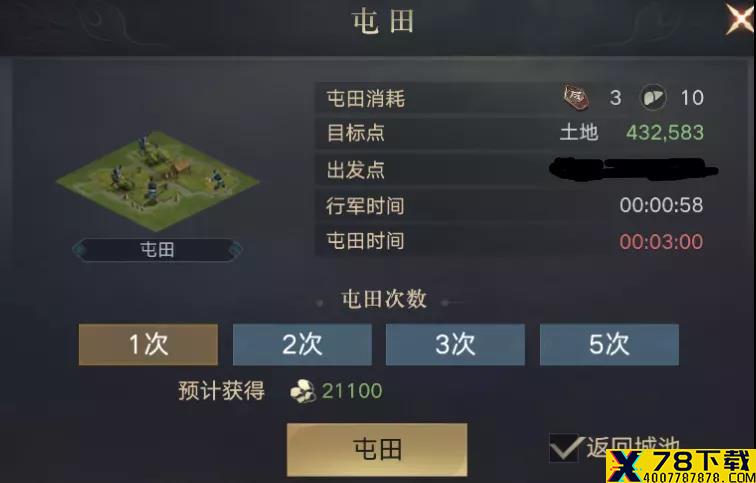Select the 2次 farming count option
The width and height of the screenshot is (756, 483).
pyautogui.click(x=302, y=344)
